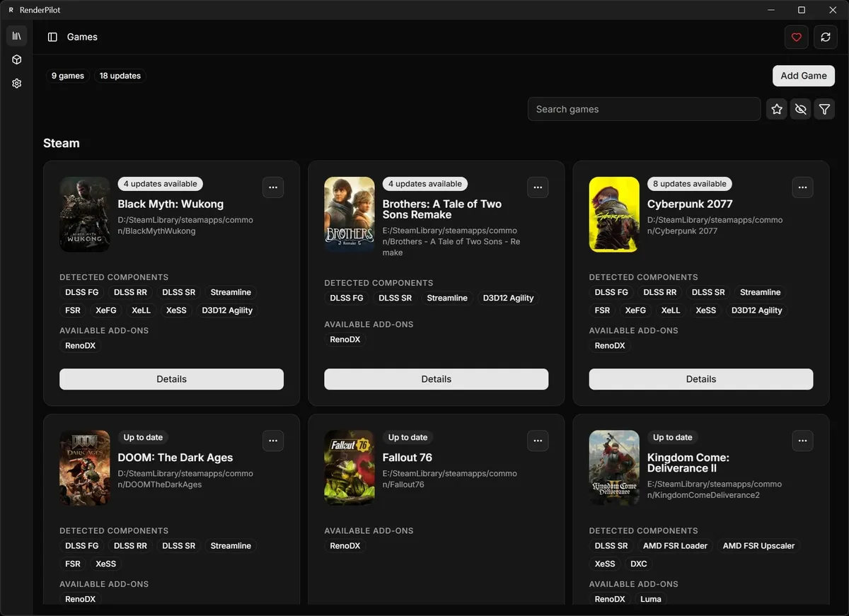Click Brothers' 4 updates available badge
The image size is (849, 616).
click(x=425, y=184)
